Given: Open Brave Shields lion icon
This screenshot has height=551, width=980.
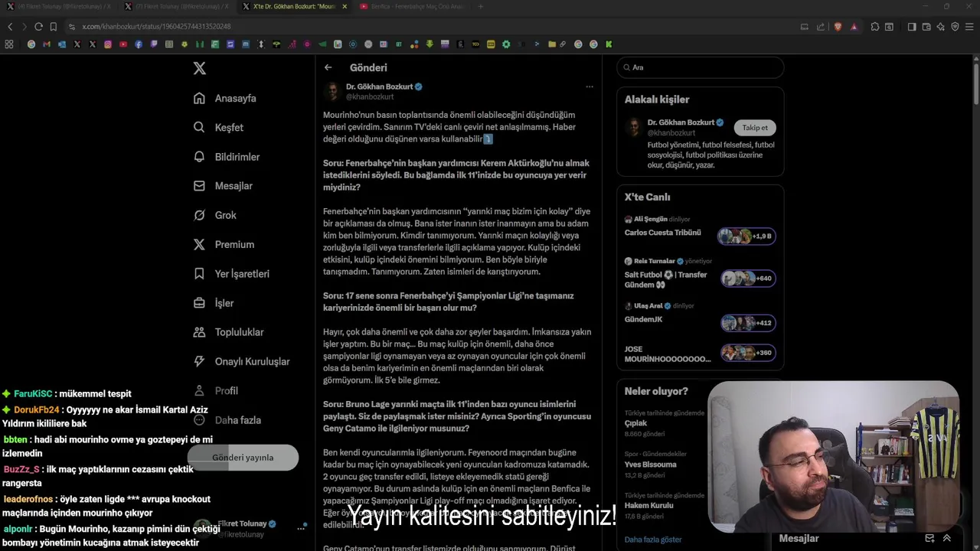Looking at the screenshot, I should [838, 27].
